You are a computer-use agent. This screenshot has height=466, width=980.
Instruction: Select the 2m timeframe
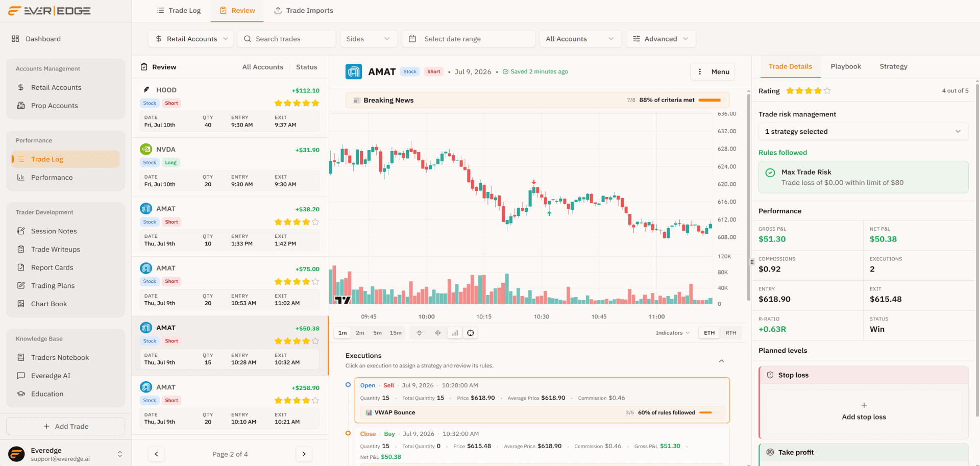(360, 333)
